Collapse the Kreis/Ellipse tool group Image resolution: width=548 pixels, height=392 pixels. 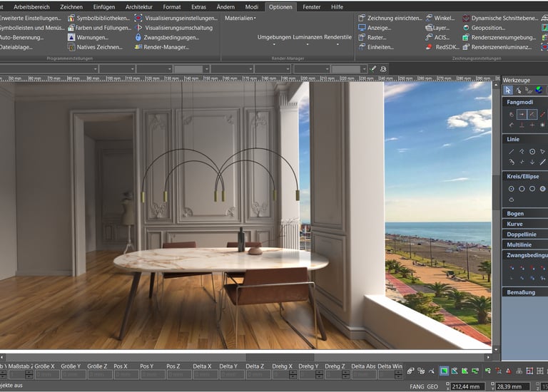pos(525,176)
